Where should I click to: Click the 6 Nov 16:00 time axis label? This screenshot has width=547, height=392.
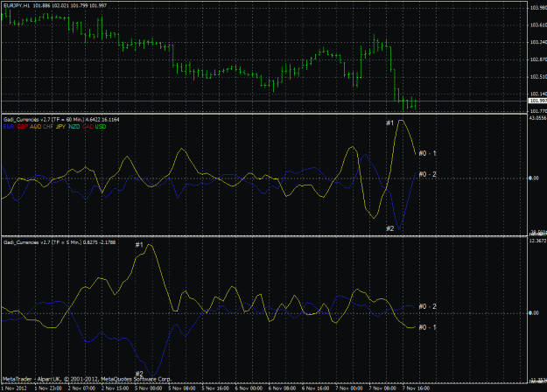coord(316,388)
